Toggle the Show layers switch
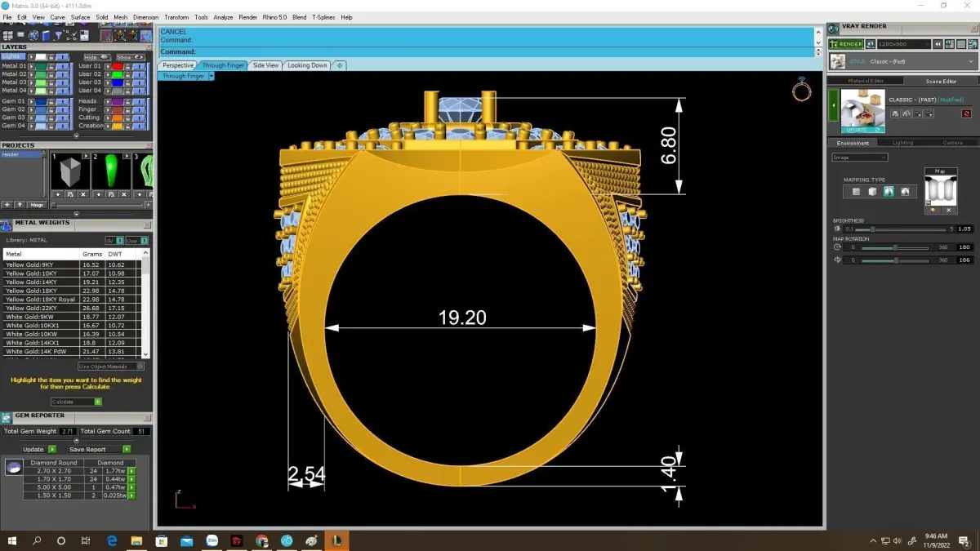The width and height of the screenshot is (980, 551). pyautogui.click(x=130, y=57)
